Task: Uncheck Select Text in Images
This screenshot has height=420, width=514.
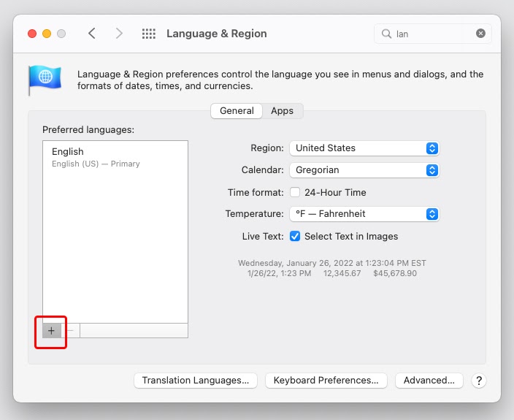Action: click(x=295, y=236)
